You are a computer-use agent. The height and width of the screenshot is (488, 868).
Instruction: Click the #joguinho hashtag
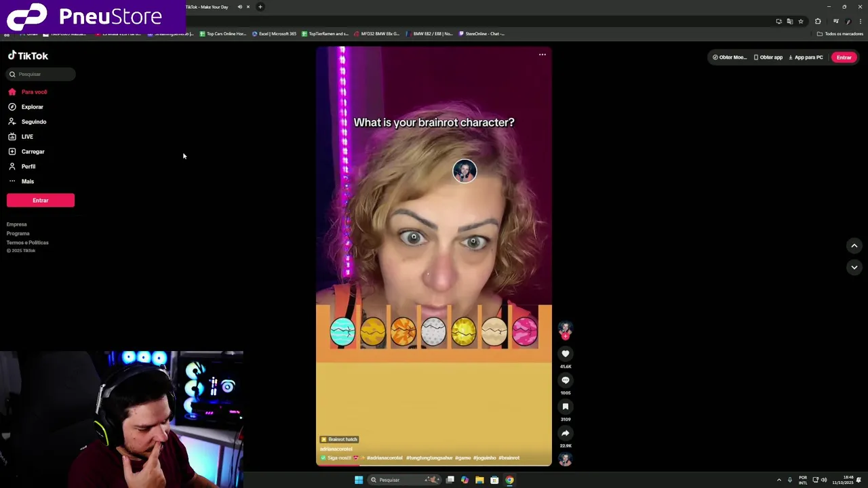[x=484, y=457]
